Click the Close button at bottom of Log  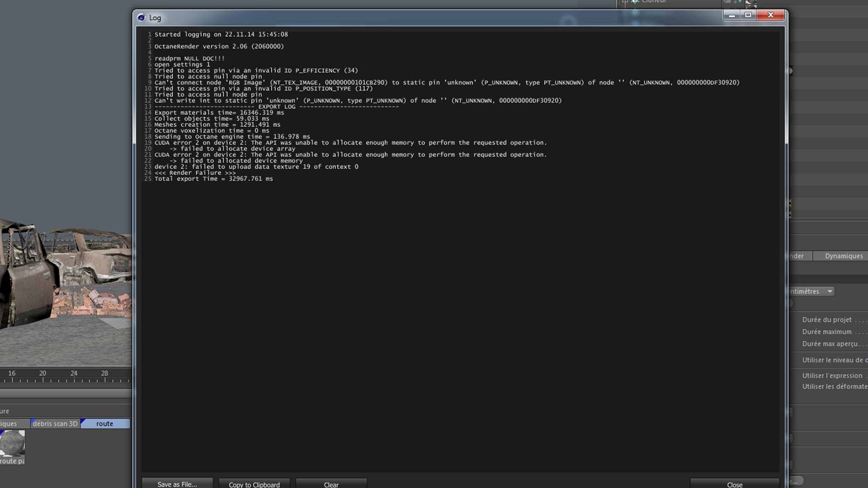735,484
